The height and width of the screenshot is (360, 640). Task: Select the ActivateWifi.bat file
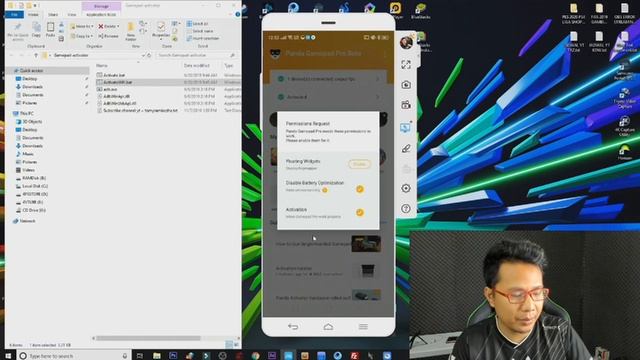[x=118, y=82]
